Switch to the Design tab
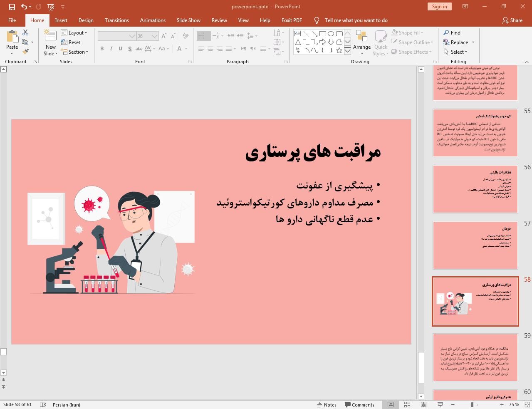This screenshot has width=532, height=409. click(86, 20)
